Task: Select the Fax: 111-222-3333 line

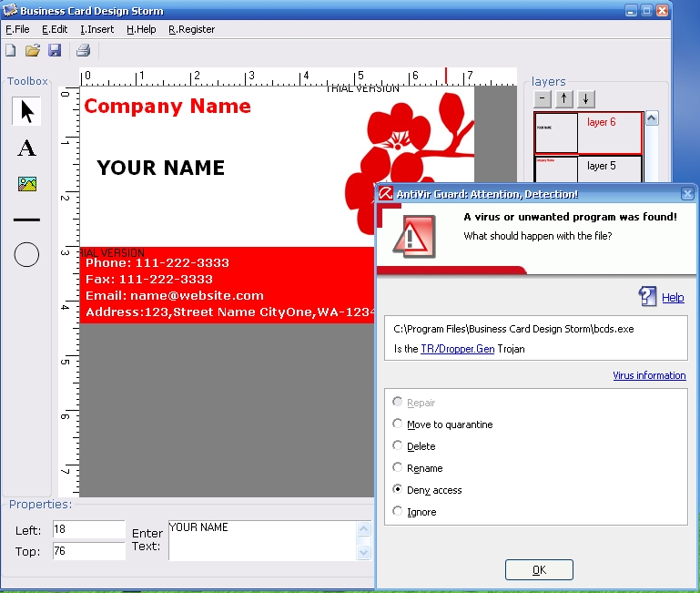Action: point(149,280)
